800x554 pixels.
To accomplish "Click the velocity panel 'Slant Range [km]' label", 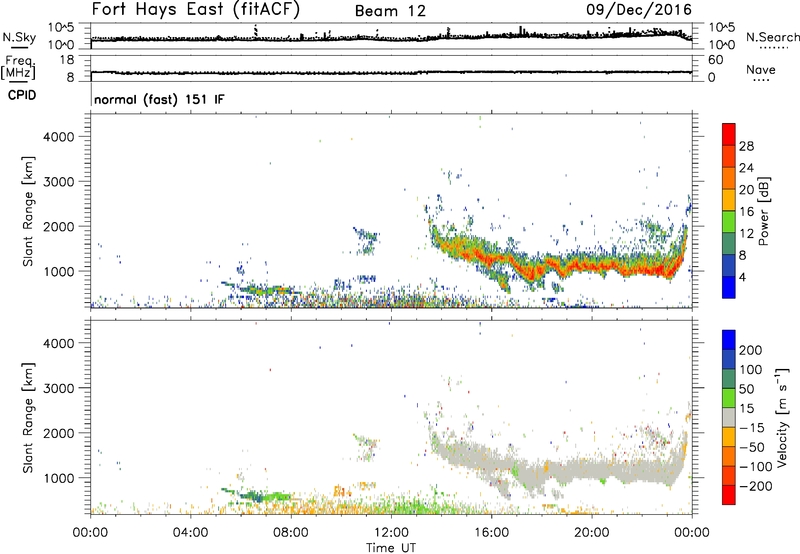I will coord(28,418).
